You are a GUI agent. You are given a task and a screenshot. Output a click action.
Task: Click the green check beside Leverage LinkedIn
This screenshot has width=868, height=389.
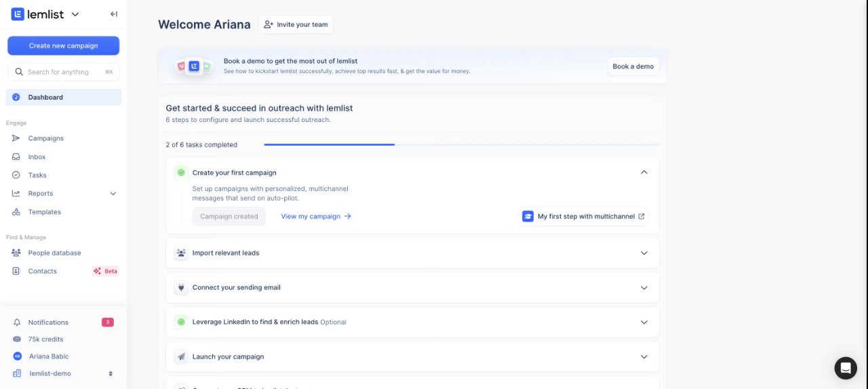click(x=181, y=322)
